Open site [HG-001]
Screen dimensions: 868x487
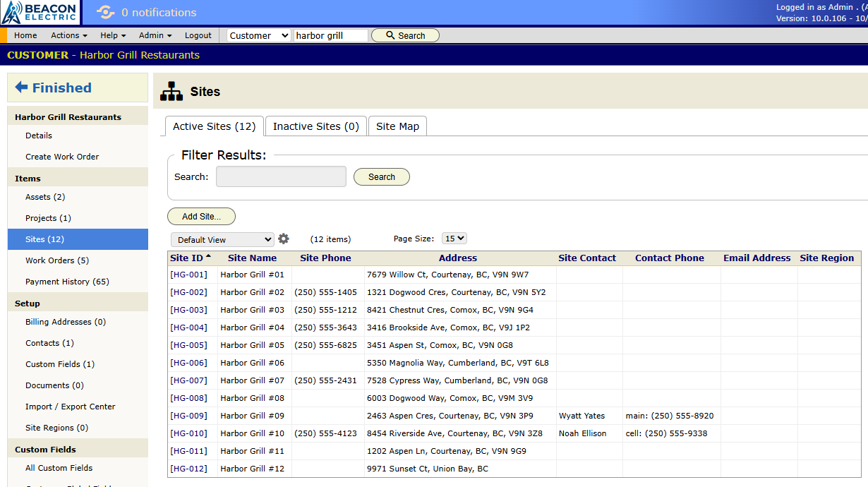[x=189, y=275]
